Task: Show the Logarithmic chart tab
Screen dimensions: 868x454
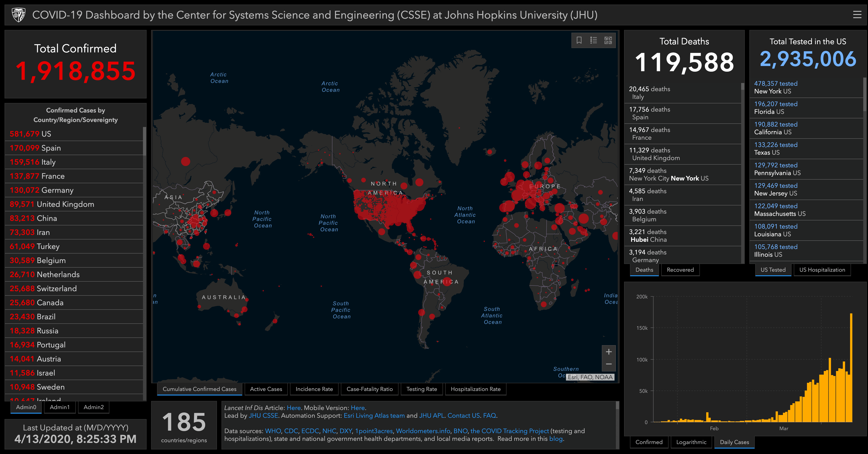Action: [x=691, y=442]
